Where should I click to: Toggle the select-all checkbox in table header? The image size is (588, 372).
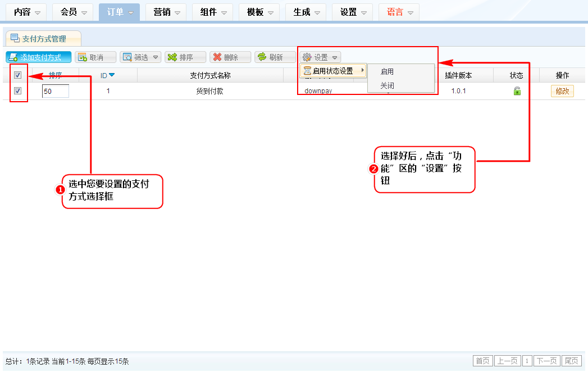[17, 75]
